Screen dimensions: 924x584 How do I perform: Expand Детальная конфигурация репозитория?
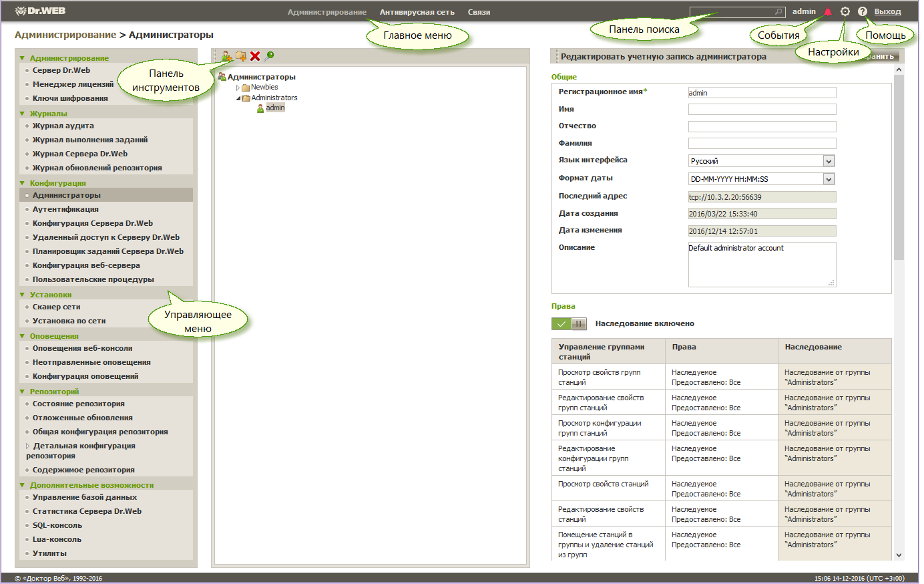pos(28,446)
